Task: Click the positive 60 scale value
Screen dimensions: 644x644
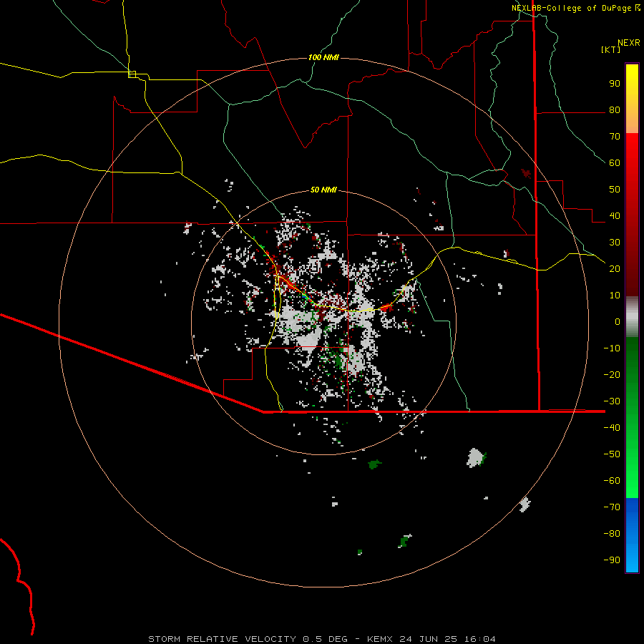Action: [615, 163]
